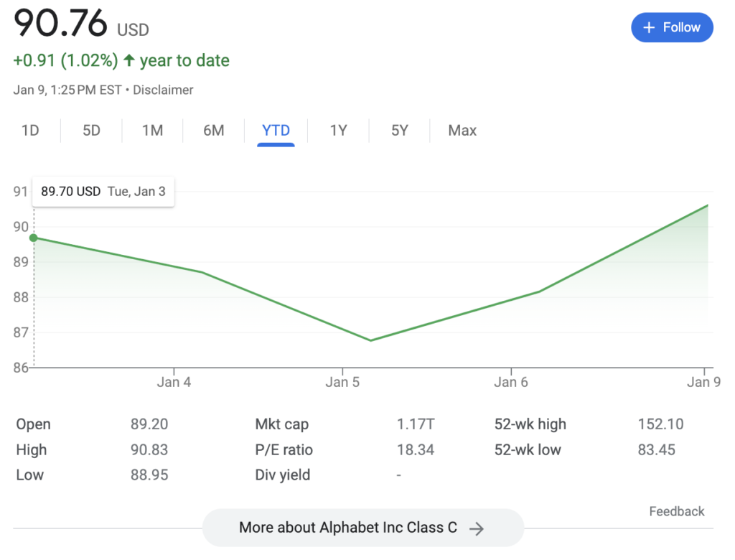Switch to the 5D chart tab
The height and width of the screenshot is (560, 735).
[x=91, y=131]
